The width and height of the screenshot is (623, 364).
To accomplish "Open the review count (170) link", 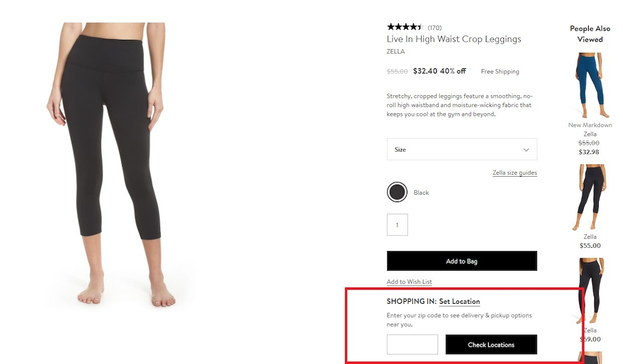I will tap(434, 27).
